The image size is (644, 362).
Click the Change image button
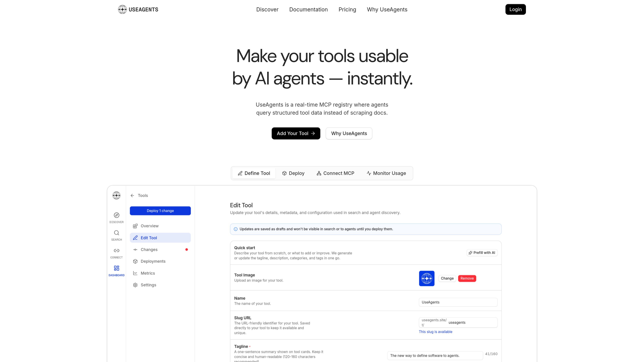click(447, 278)
